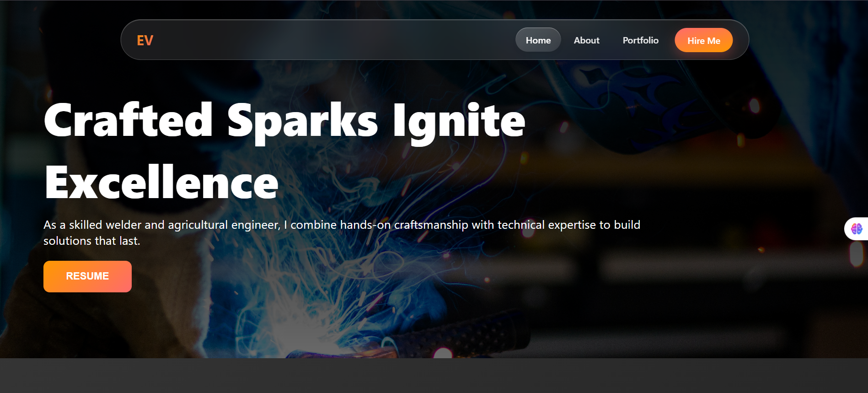This screenshot has height=393, width=868.
Task: Select the word "Ignite" in the headline
Action: [459, 120]
